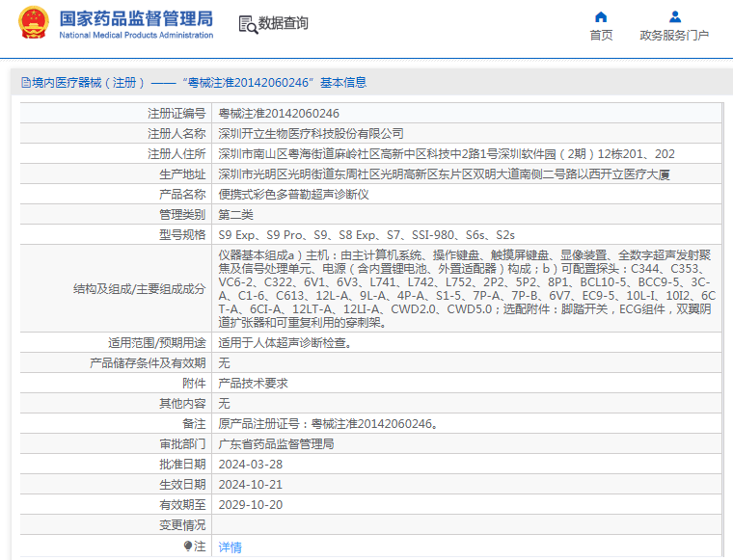733x560 pixels.
Task: Click the 首页 home icon
Action: click(x=601, y=17)
